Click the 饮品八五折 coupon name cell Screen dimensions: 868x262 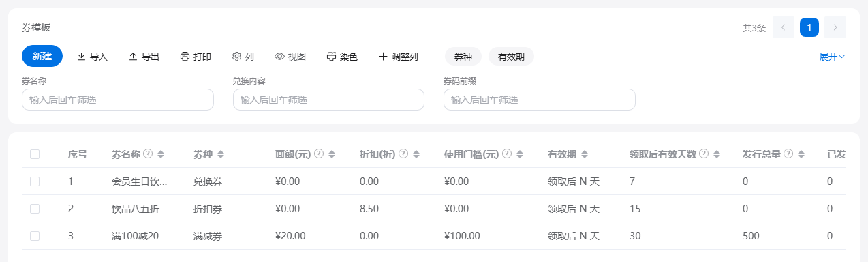(136, 209)
